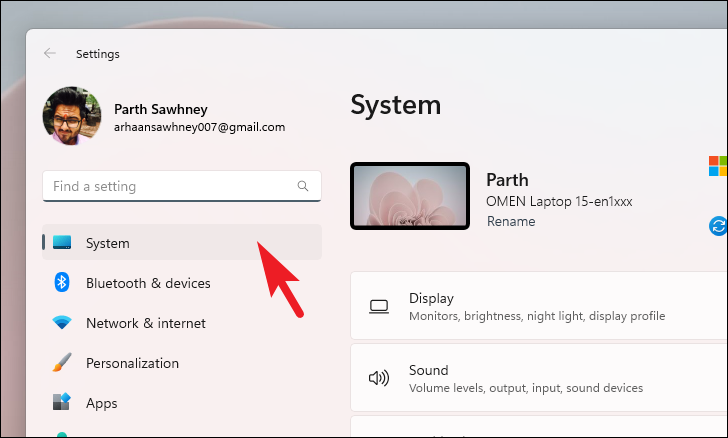Click the desktop wallpaper preview thumbnail
The width and height of the screenshot is (728, 438).
point(410,196)
